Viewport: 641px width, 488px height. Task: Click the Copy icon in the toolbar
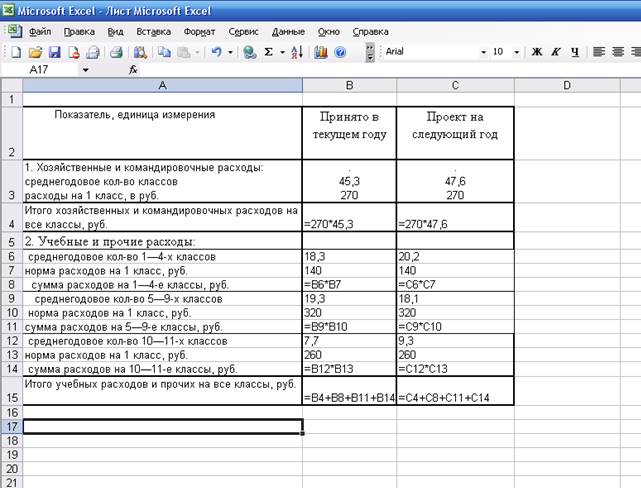coord(164,52)
